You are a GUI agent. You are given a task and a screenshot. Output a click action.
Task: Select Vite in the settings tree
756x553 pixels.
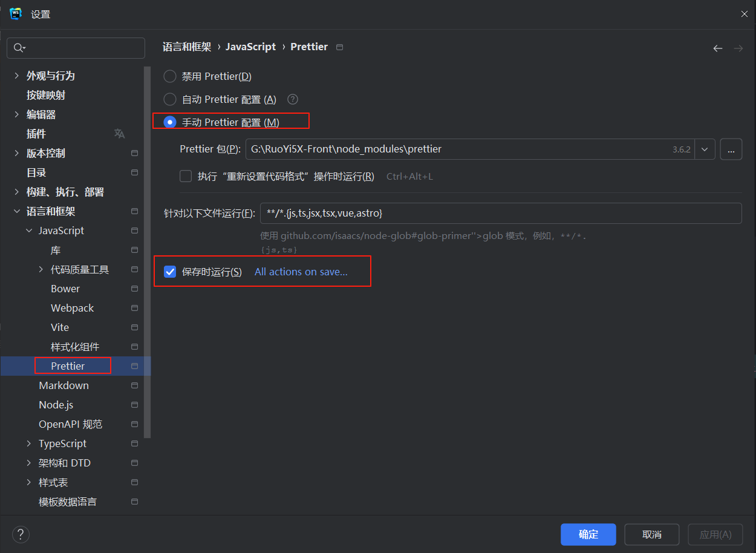[x=60, y=327]
